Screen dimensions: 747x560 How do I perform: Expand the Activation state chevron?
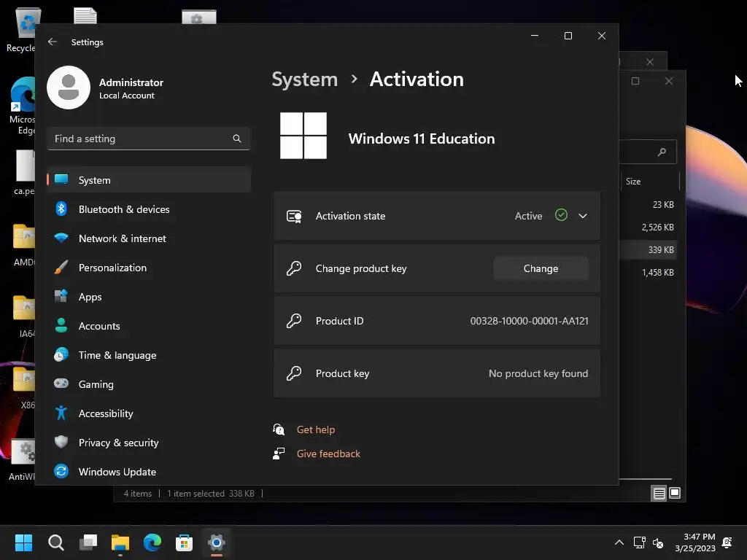[583, 216]
